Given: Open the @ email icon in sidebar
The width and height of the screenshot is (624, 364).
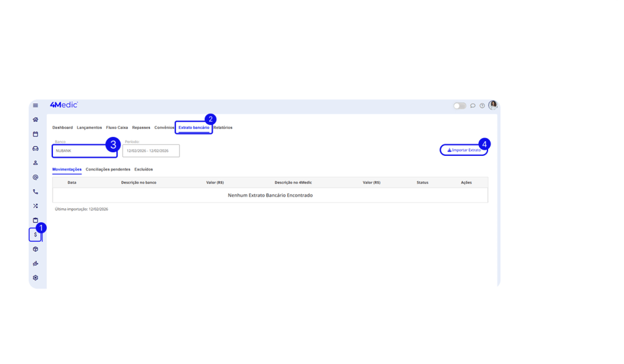Looking at the screenshot, I should click(35, 177).
